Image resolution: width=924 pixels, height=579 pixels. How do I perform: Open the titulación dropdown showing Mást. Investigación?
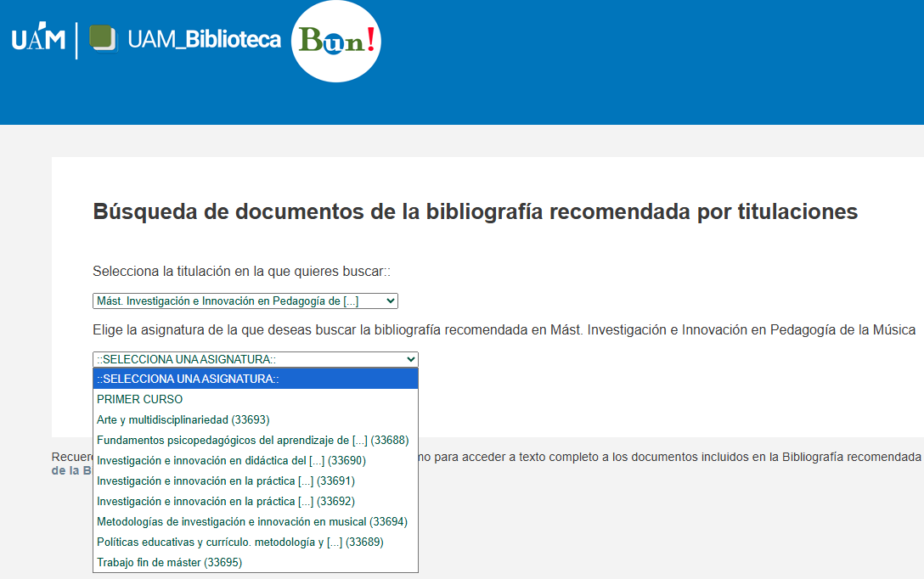coord(245,301)
